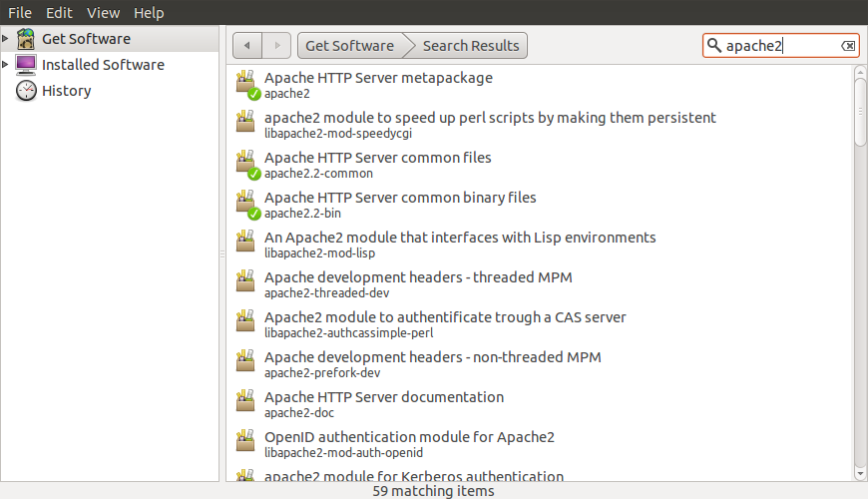This screenshot has height=499, width=868.
Task: Click the apache2.2-common package icon
Action: [246, 165]
